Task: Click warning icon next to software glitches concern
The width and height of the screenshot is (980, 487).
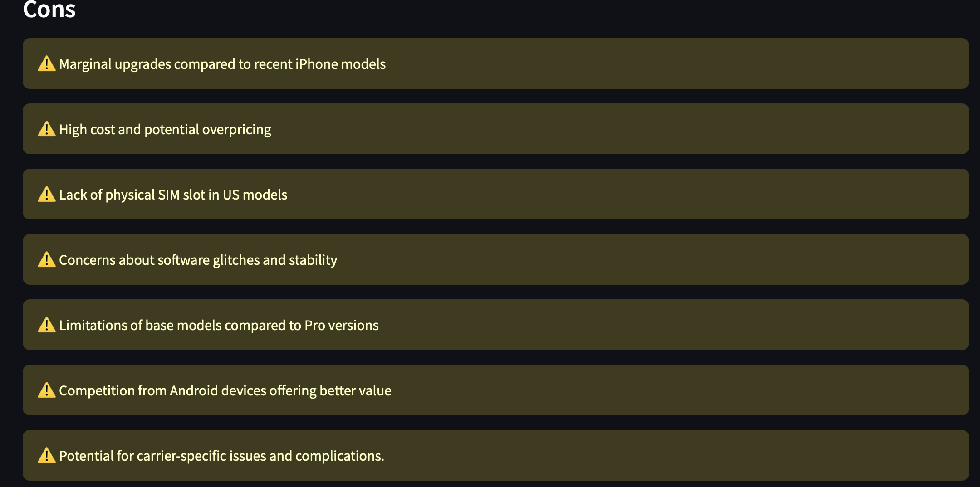Action: pos(47,260)
